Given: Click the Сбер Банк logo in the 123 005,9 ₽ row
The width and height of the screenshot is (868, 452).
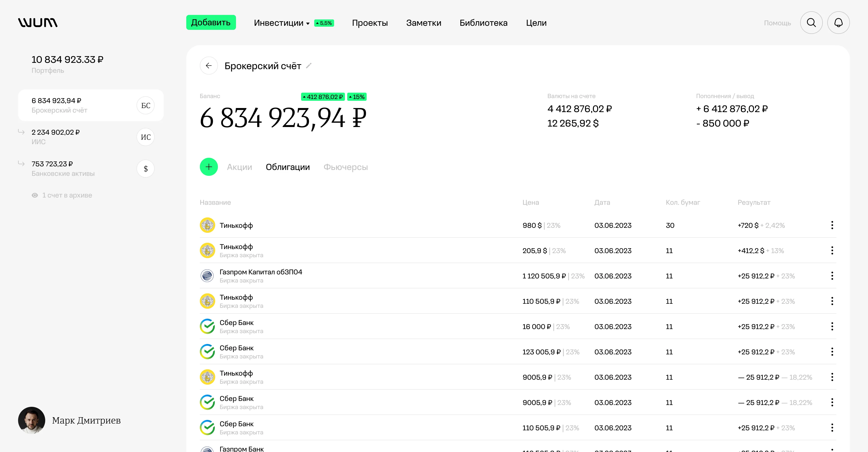Looking at the screenshot, I should click(x=207, y=352).
